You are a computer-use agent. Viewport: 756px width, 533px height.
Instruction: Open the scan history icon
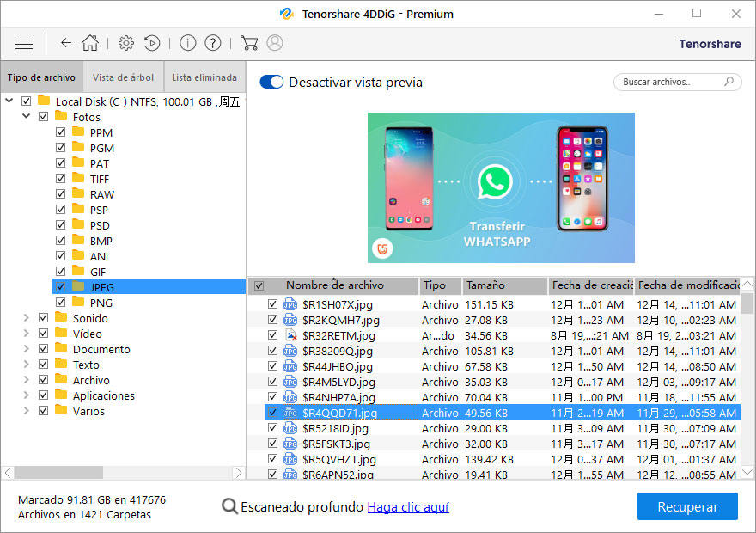coord(152,43)
